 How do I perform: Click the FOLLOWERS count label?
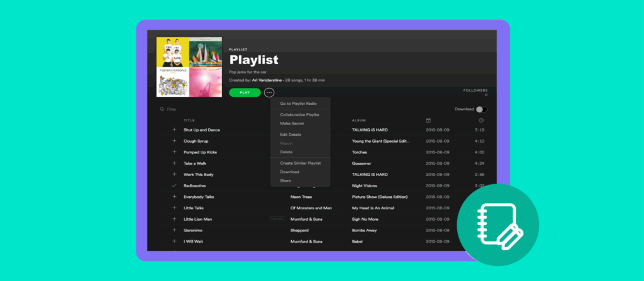[x=475, y=91]
